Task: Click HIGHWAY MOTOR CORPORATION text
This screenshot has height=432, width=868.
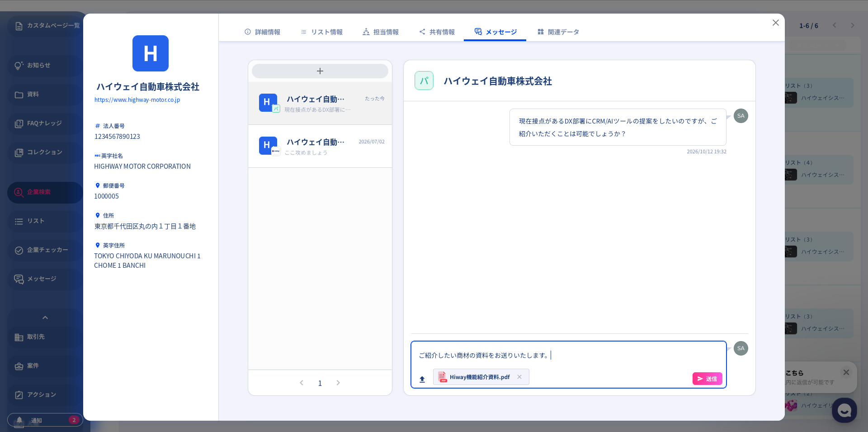Action: pos(142,166)
